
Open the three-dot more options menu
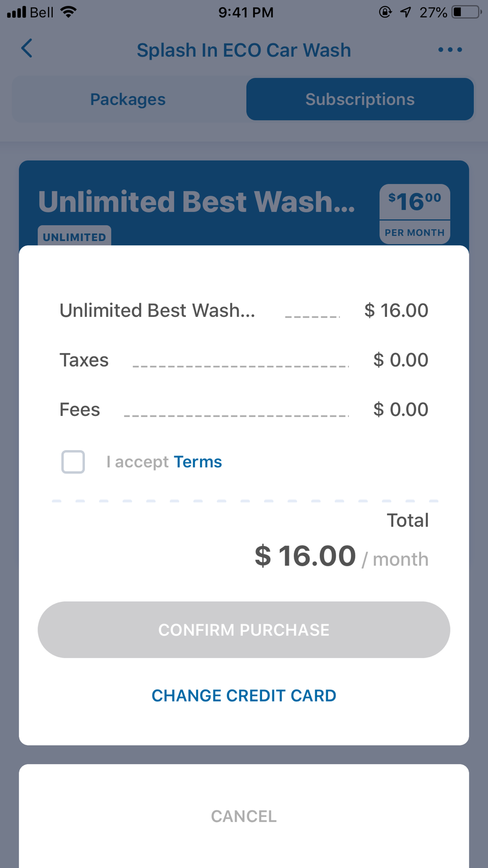[x=449, y=50]
